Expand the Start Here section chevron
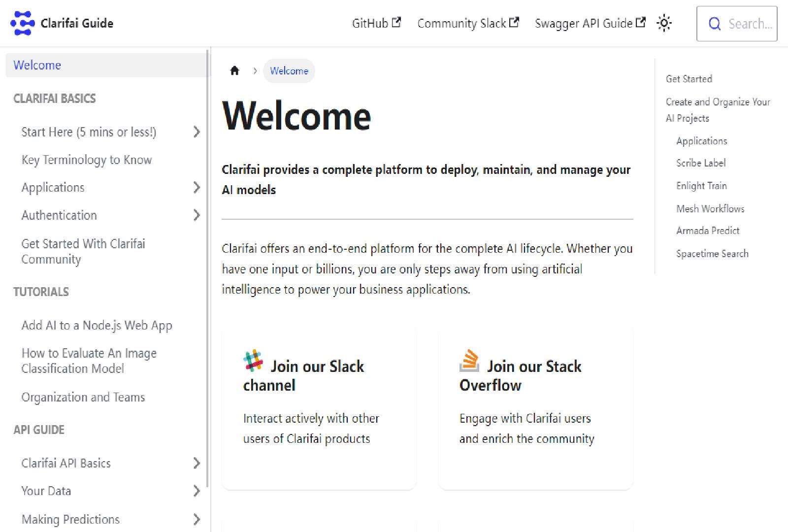This screenshot has width=788, height=532. click(x=197, y=132)
